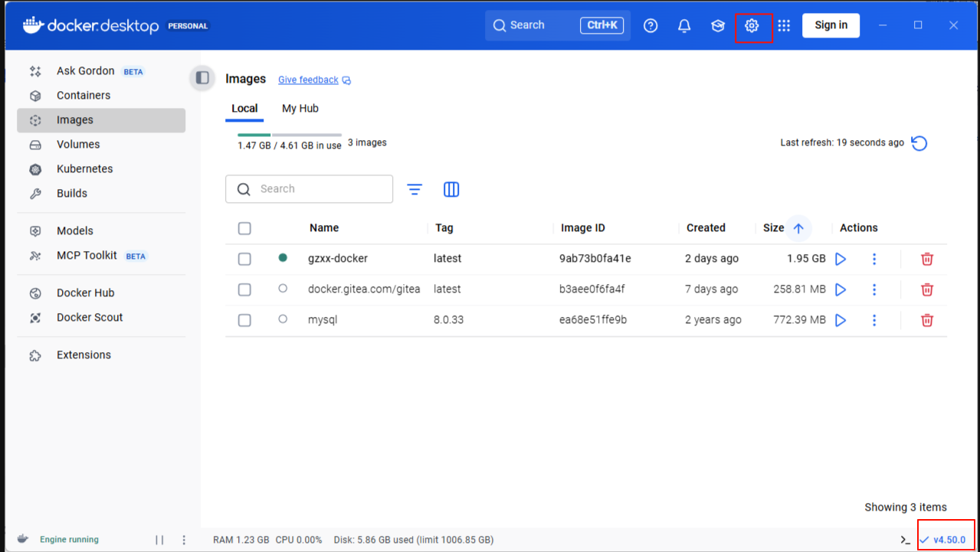
Task: Open more actions menu for gzxx-docker
Action: 874,259
